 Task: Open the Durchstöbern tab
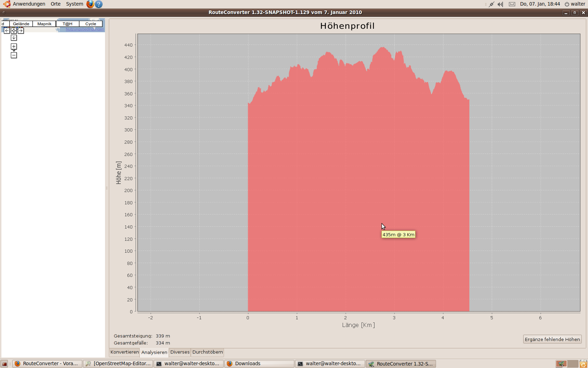coord(208,352)
